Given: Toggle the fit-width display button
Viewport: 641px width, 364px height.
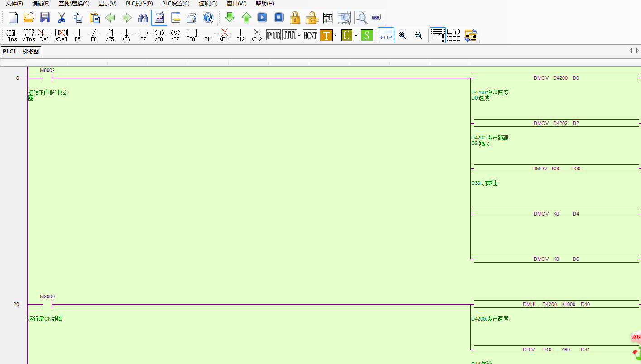Looking at the screenshot, I should [386, 35].
